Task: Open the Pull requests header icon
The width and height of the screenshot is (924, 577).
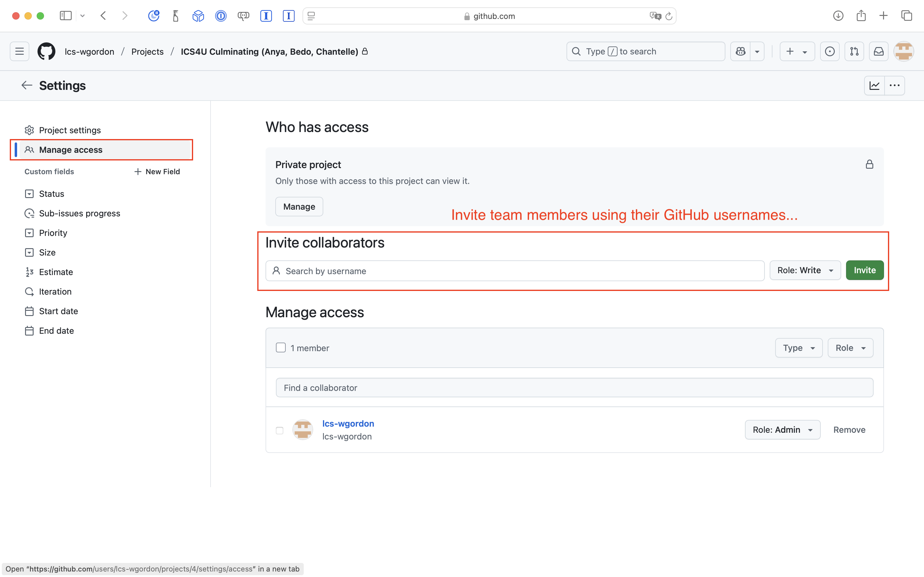Action: point(854,51)
